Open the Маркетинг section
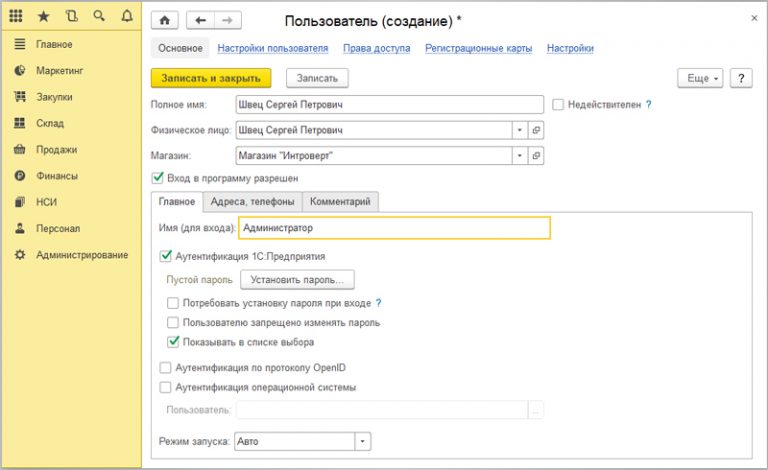The height and width of the screenshot is (470, 768). [x=60, y=70]
